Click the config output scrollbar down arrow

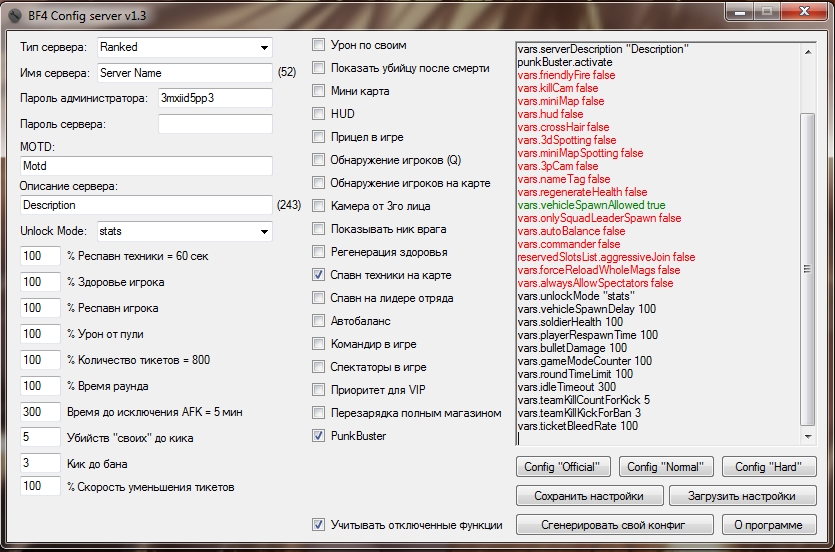(808, 437)
